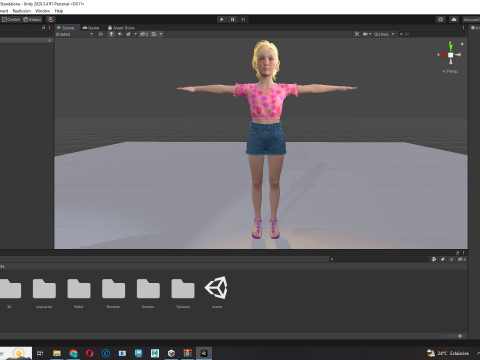Click the green Y axis of gizmo

tap(451, 47)
